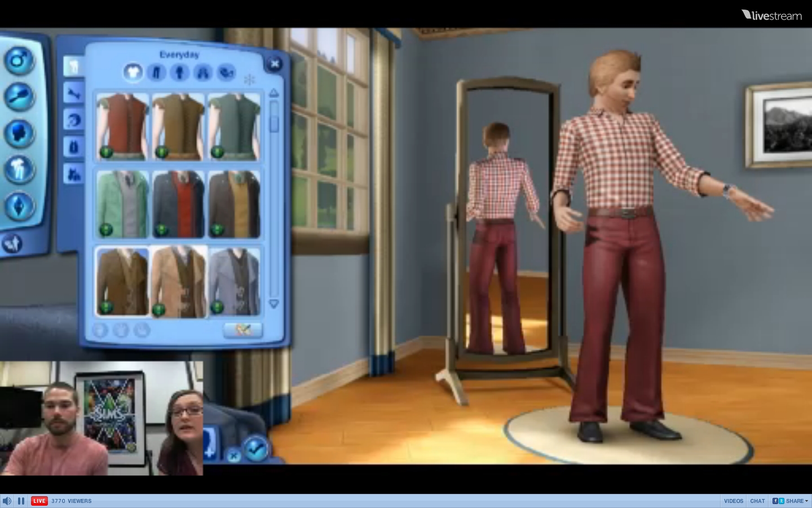Open the Looks category with head icon

pos(19,134)
